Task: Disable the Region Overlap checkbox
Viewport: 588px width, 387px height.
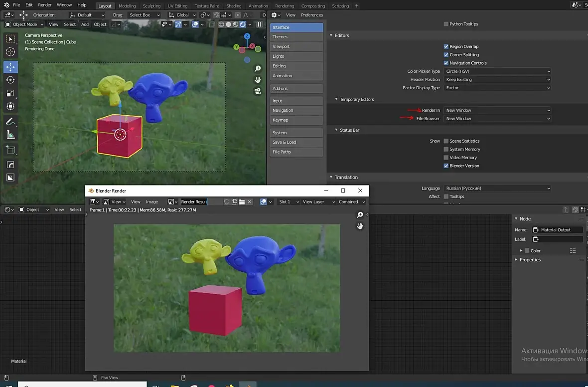Action: pos(446,46)
